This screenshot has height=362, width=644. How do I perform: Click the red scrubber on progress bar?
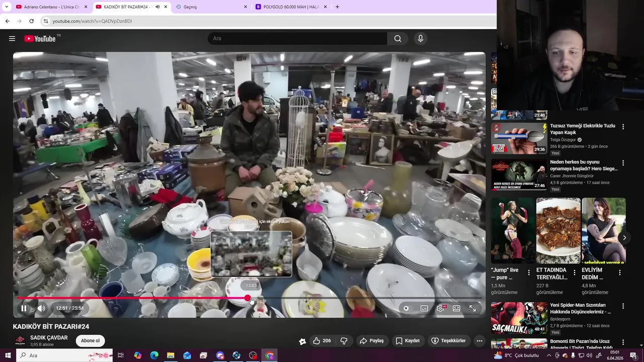248,298
